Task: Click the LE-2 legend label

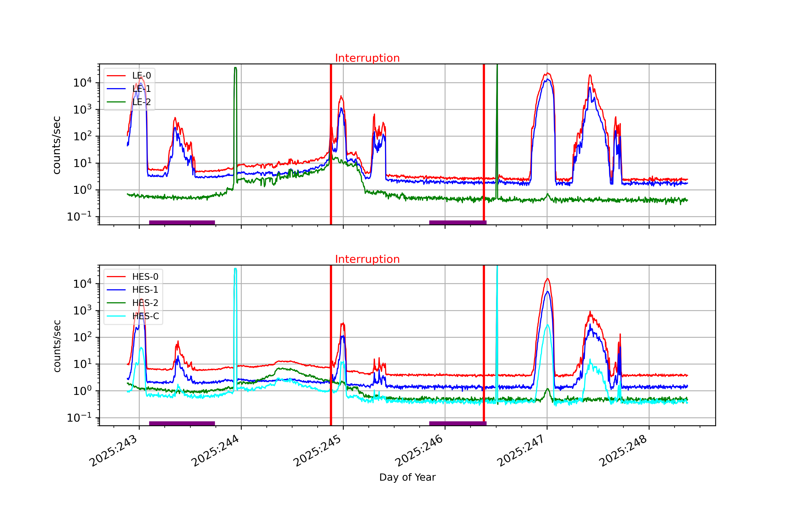Action: click(141, 102)
